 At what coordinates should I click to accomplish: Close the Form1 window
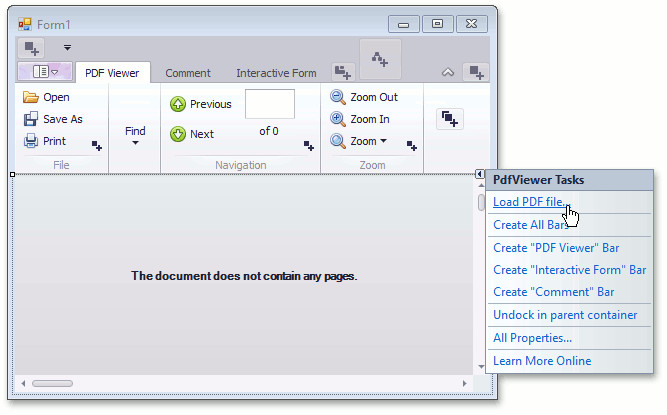tap(471, 24)
